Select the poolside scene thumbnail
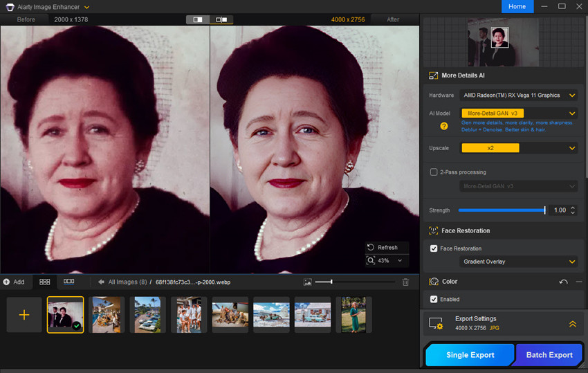Screen dimensions: 588x373 (107, 314)
